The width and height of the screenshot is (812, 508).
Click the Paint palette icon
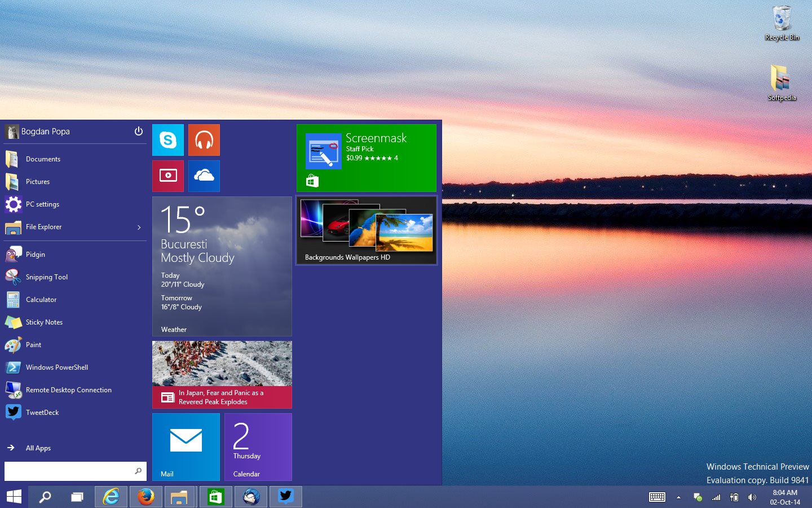13,345
